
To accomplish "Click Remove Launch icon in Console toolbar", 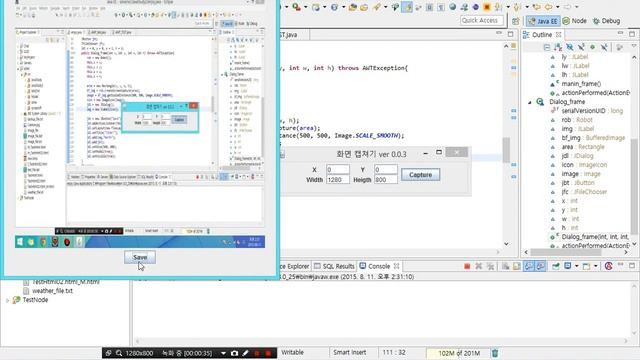I will [478, 266].
